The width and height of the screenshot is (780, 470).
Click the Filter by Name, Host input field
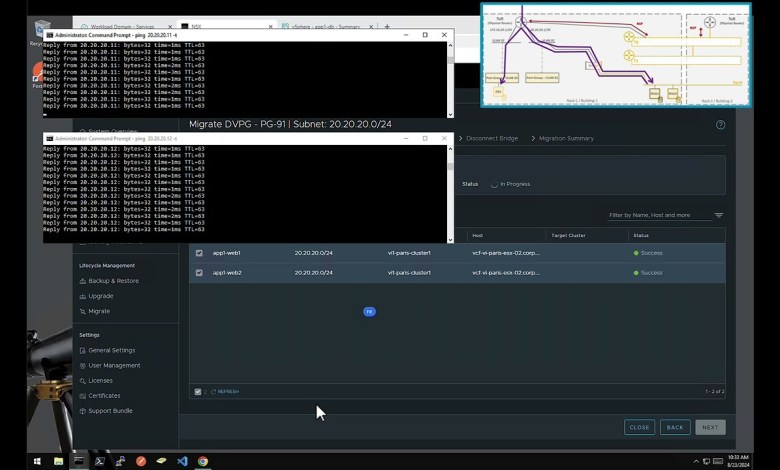coord(659,215)
